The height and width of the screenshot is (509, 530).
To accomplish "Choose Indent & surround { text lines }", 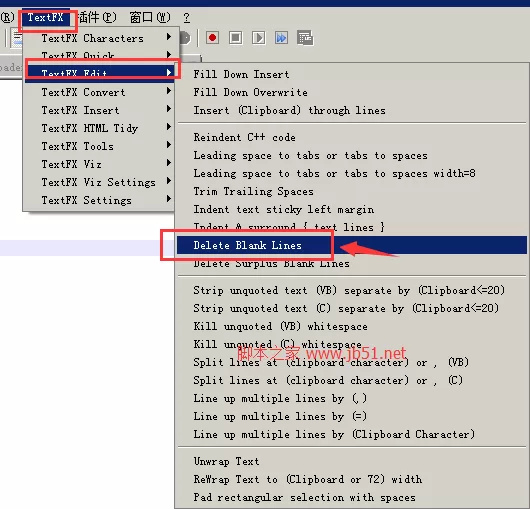I will click(352, 227).
